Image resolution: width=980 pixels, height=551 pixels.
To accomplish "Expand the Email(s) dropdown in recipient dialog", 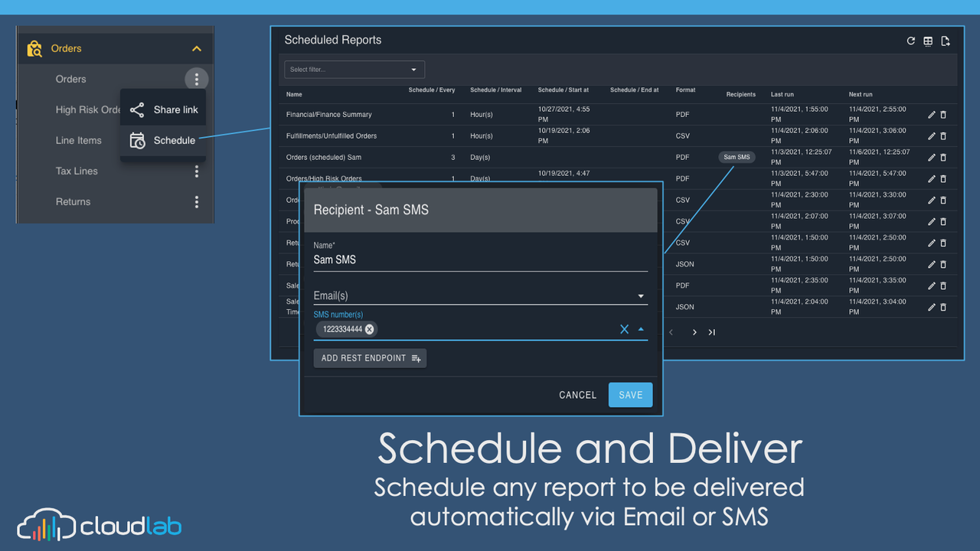I will 641,295.
